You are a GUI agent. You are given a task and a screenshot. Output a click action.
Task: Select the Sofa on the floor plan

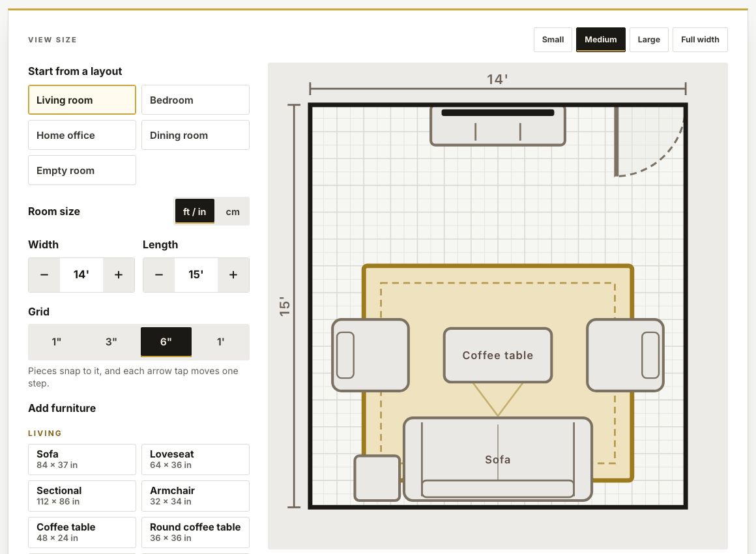click(497, 459)
